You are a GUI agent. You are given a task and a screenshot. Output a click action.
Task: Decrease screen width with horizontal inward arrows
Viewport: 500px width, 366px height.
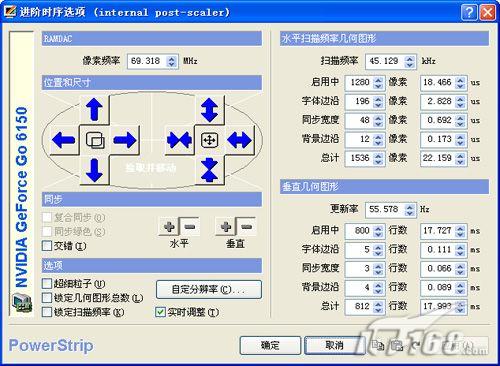tap(179, 140)
